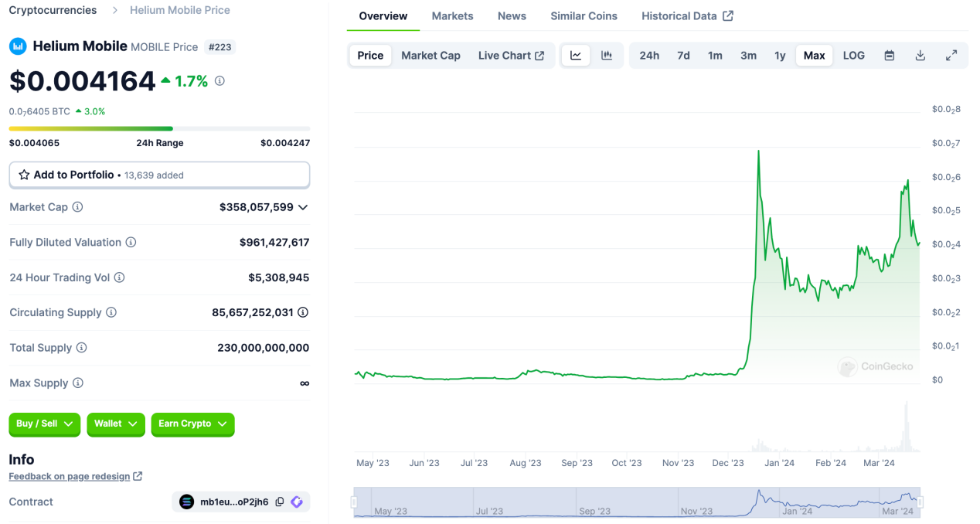Expand chart to fullscreen with arrows icon
The image size is (980, 524).
pos(951,55)
